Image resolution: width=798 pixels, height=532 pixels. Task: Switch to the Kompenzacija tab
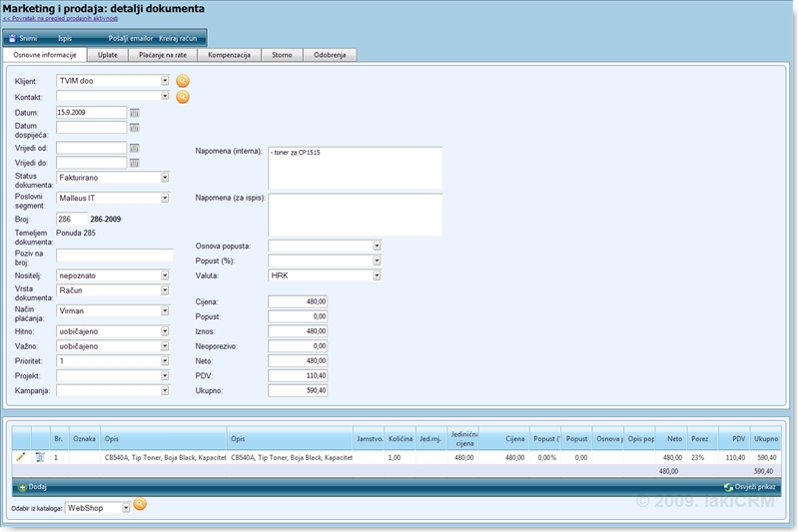pos(229,55)
